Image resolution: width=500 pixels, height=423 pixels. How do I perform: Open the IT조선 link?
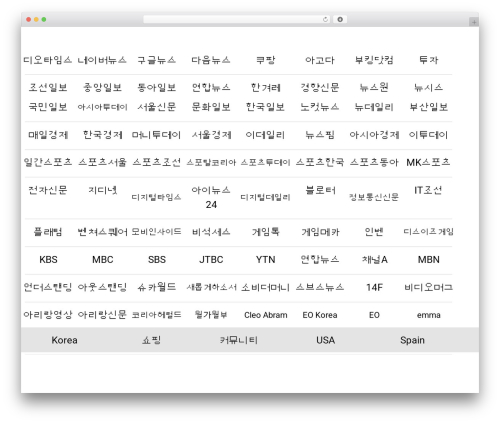[x=428, y=190]
